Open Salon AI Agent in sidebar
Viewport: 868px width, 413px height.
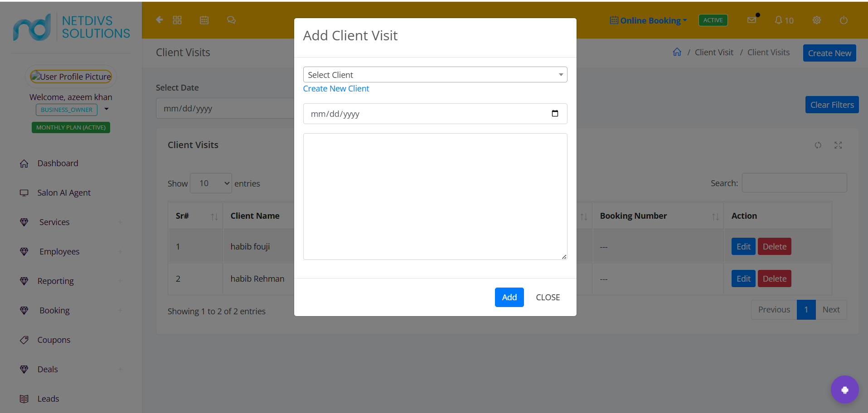point(64,193)
